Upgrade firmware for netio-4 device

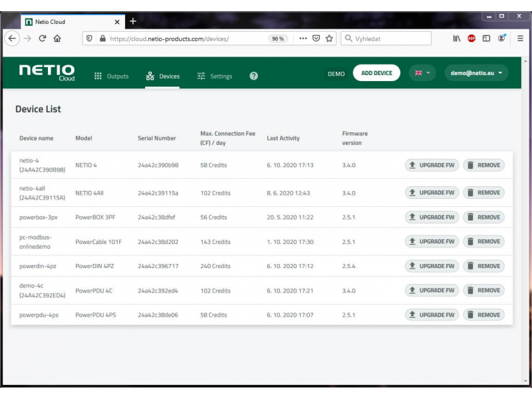tap(432, 165)
